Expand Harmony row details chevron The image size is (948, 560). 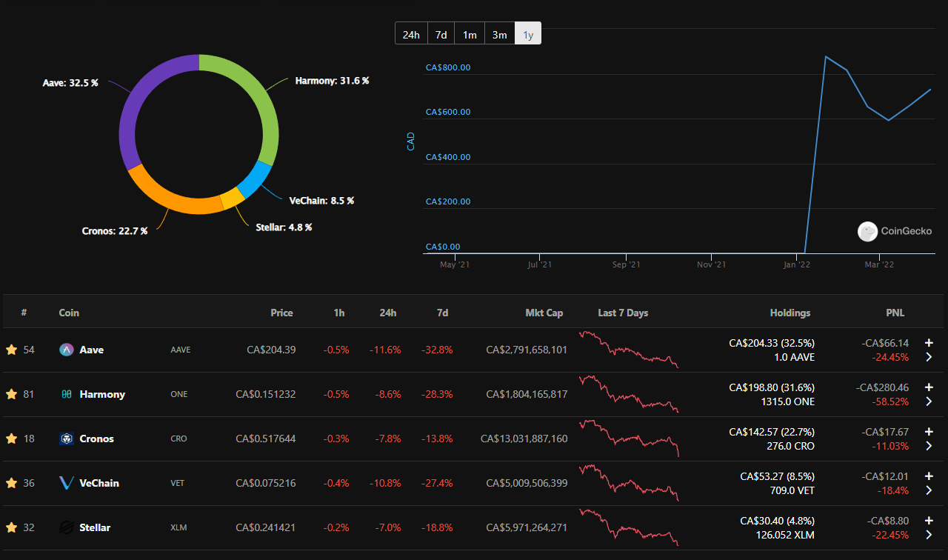(929, 401)
